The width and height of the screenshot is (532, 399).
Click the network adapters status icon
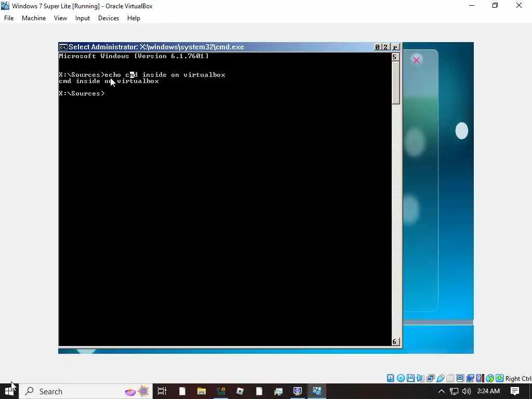coord(431,378)
